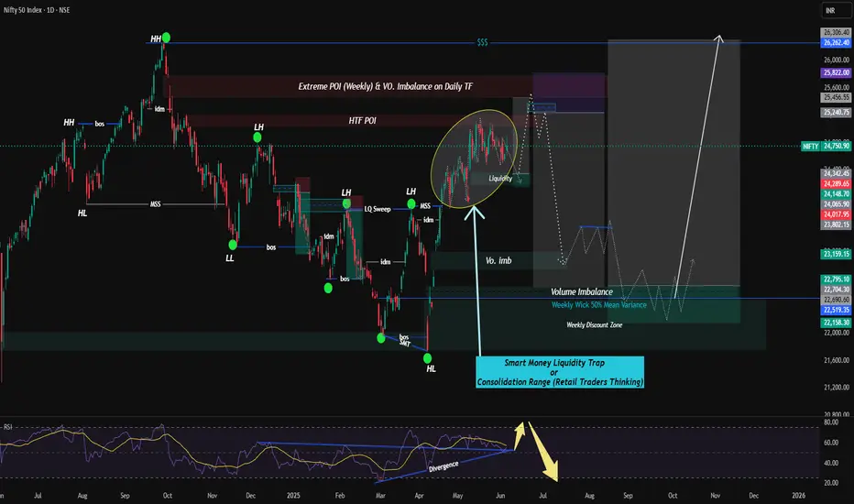854x504 pixels.
Task: Select the LL swing low label
Action: [x=230, y=258]
